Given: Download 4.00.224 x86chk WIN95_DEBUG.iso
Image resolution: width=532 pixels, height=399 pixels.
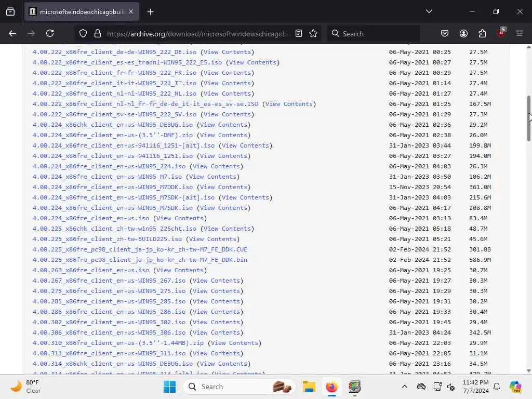Looking at the screenshot, I should click(113, 125).
